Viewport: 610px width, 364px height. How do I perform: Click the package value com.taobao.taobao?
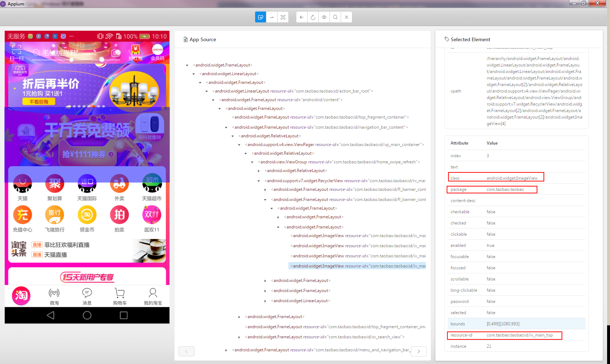pyautogui.click(x=505, y=189)
